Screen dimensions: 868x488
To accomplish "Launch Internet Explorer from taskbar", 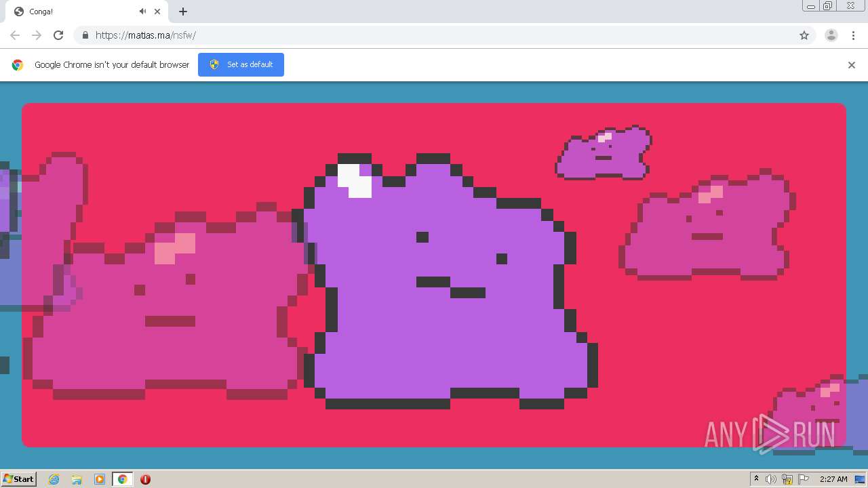I will coord(54,479).
